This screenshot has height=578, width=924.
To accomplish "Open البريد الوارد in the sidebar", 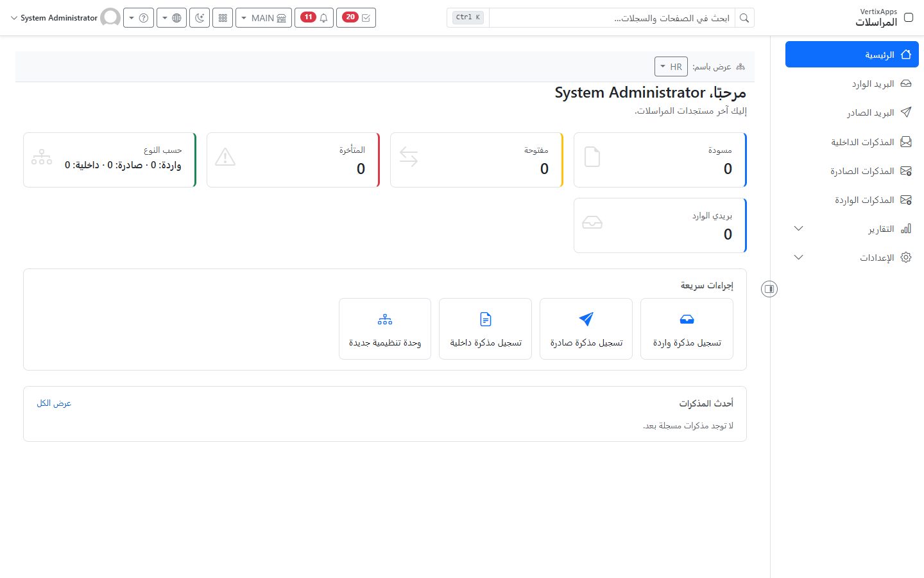I will [x=851, y=83].
